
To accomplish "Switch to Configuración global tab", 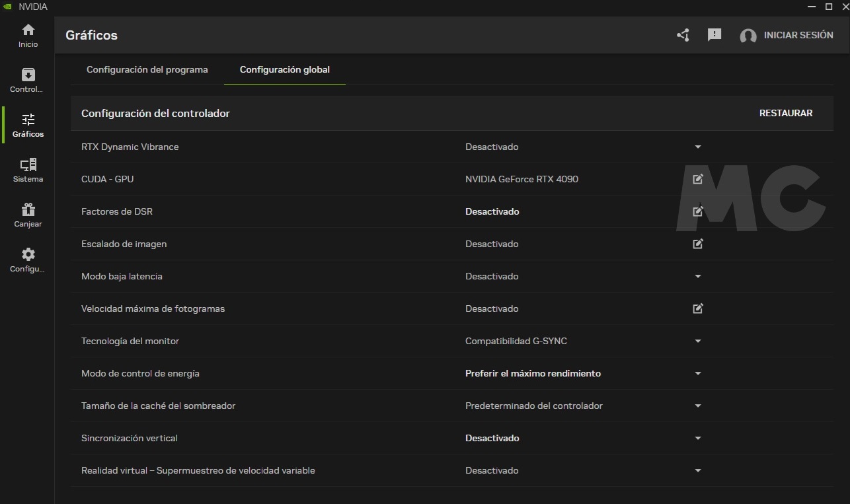I will pos(285,69).
